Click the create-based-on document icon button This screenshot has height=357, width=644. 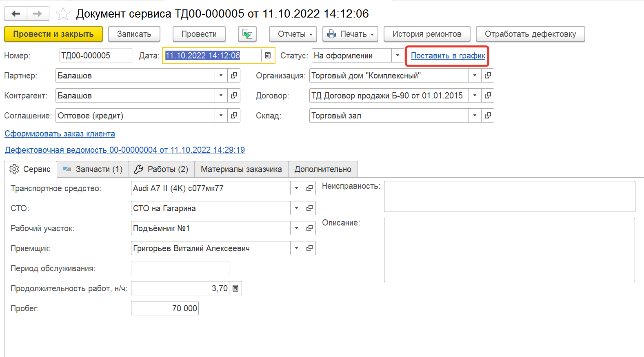[247, 34]
